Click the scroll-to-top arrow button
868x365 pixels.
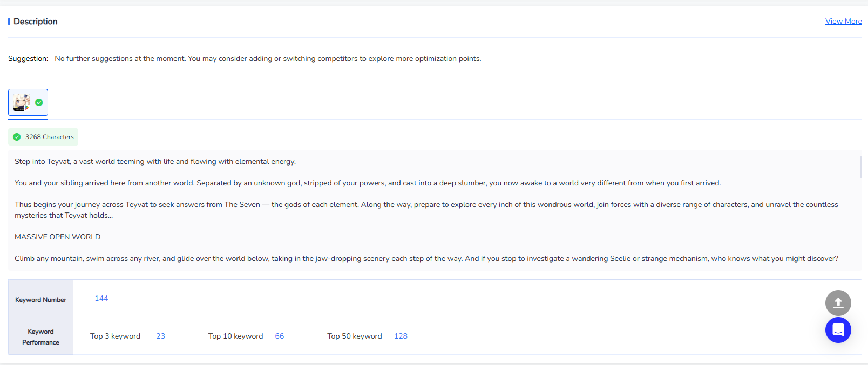[838, 303]
